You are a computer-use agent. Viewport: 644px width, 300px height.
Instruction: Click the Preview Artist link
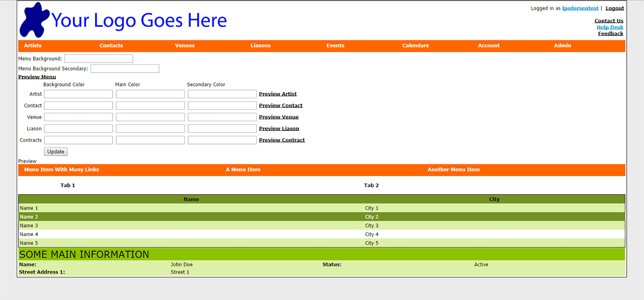278,94
